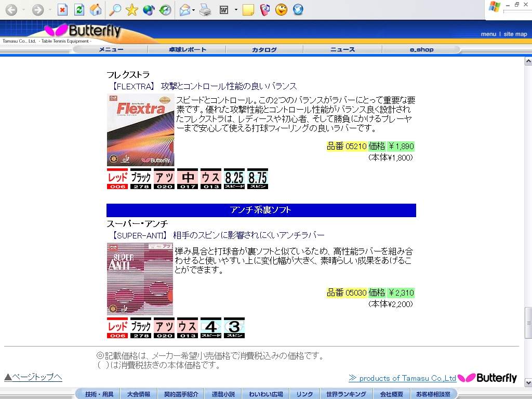Expand the Edit icon dropdown arrow
Image resolution: width=532 pixels, height=399 pixels.
(x=236, y=9)
